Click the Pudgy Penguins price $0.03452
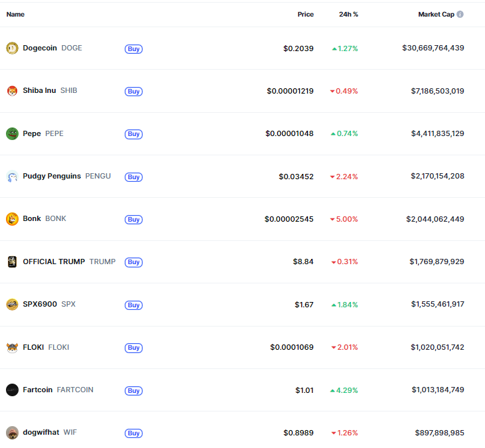485x448 pixels. [297, 177]
